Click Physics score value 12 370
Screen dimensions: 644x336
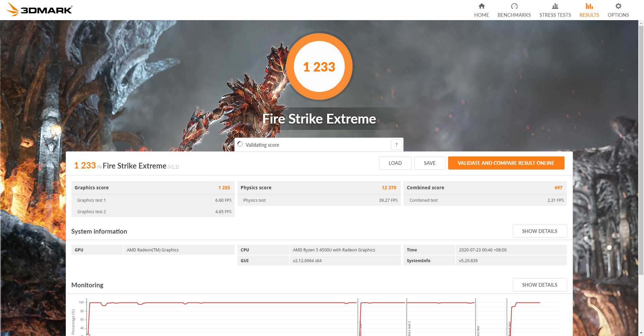point(389,188)
